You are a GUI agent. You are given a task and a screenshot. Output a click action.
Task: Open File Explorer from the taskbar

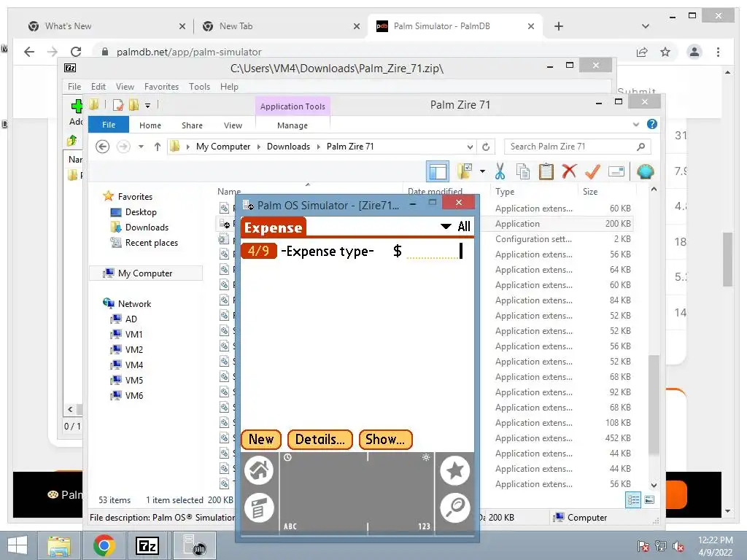pos(59,545)
